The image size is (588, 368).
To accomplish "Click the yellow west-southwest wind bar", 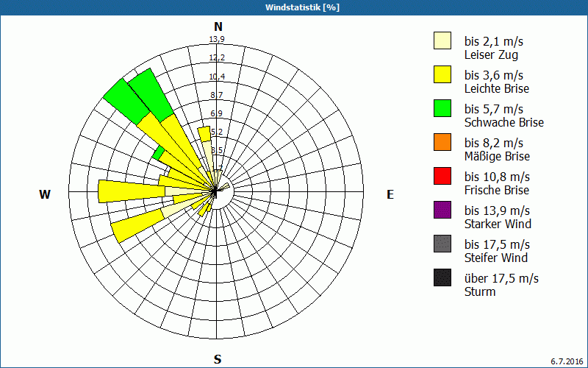I will (139, 225).
